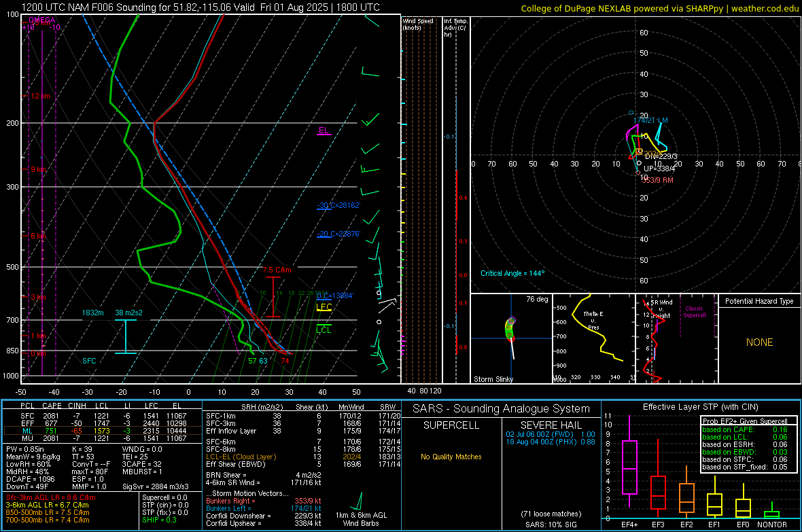Open the 02 Jul 06 00Z (FWD) hail analogue
The height and width of the screenshot is (532, 802).
551,434
